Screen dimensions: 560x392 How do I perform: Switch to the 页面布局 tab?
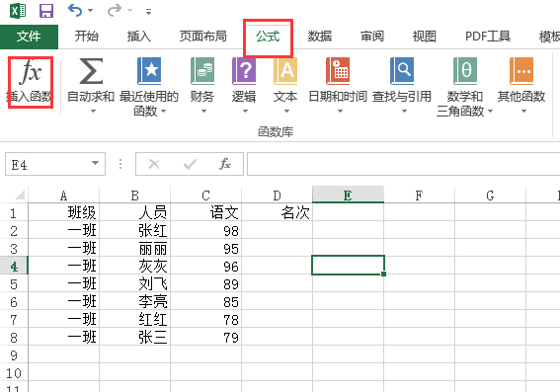tap(202, 37)
